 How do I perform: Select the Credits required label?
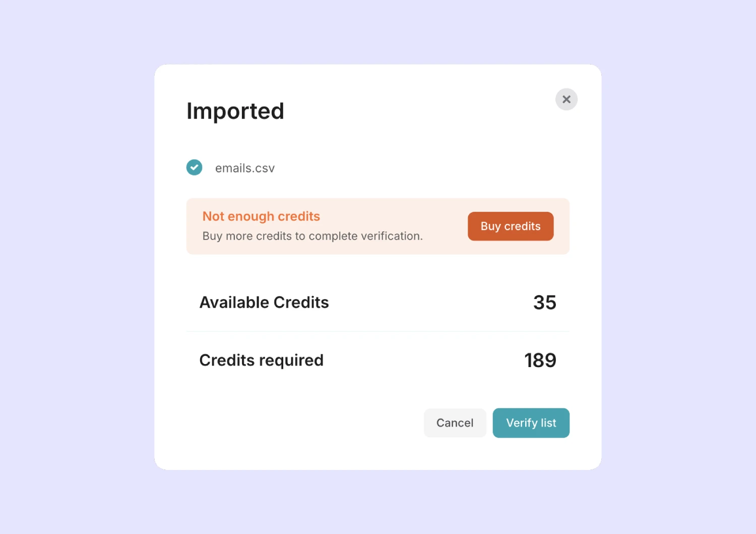pos(261,361)
